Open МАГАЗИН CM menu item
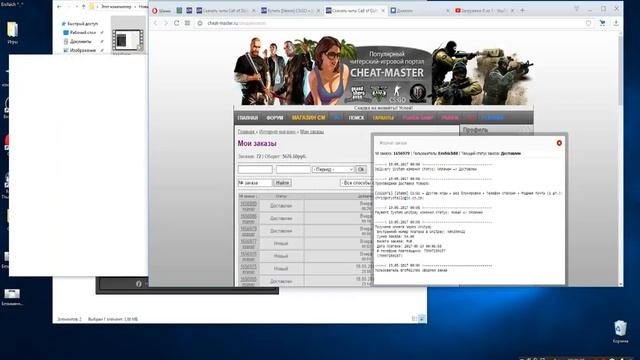The height and width of the screenshot is (360, 640). click(x=309, y=118)
